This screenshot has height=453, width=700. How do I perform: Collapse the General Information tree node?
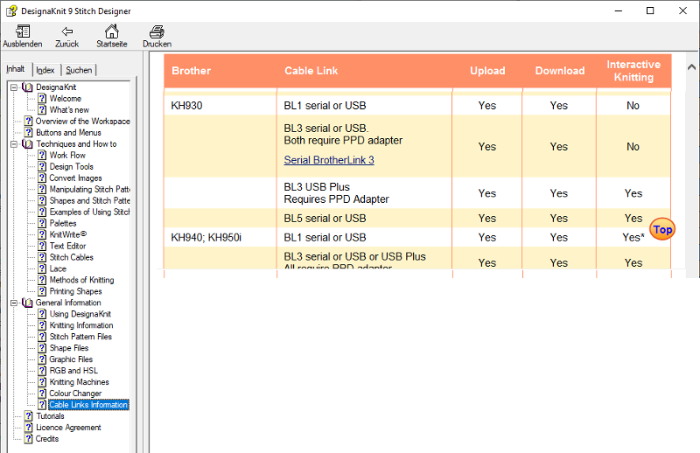pos(14,302)
